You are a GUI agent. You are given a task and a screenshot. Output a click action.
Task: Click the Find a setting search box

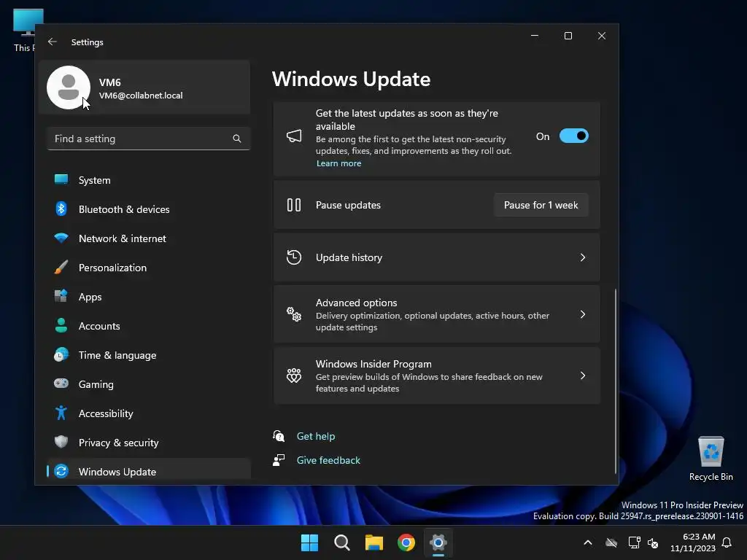click(x=149, y=139)
